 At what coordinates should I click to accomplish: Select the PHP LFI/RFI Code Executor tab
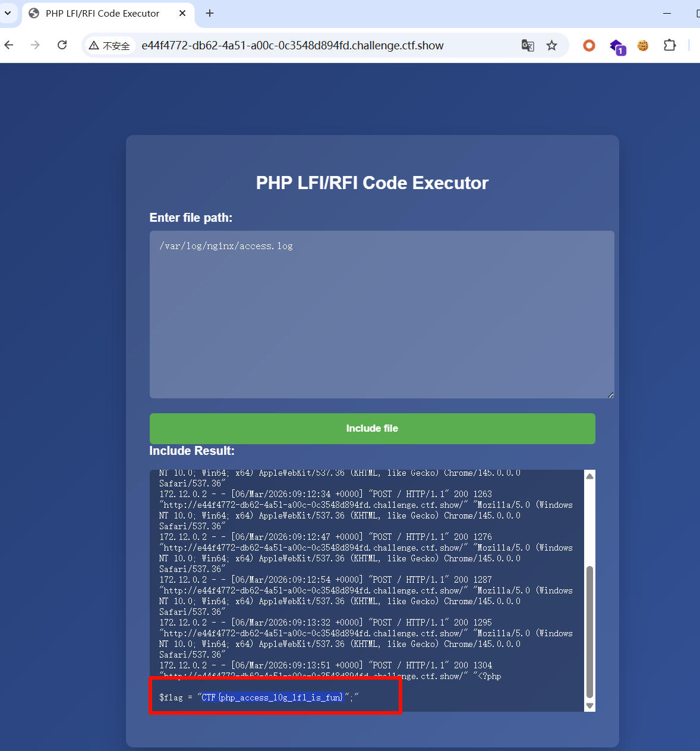click(102, 13)
